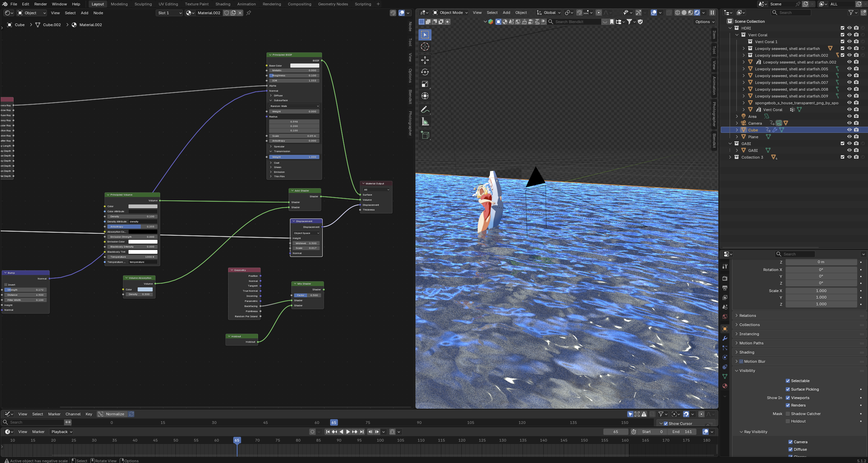868x463 pixels.
Task: Jump to the timeline end frame
Action: (x=362, y=432)
